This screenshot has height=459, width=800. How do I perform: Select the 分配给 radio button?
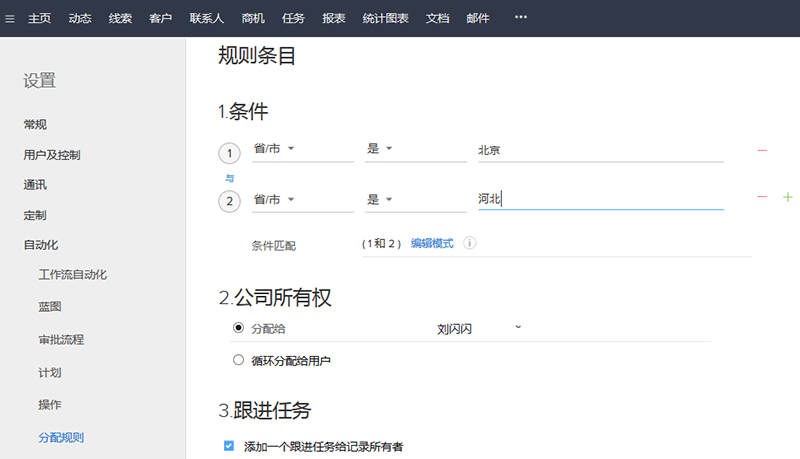(x=238, y=328)
